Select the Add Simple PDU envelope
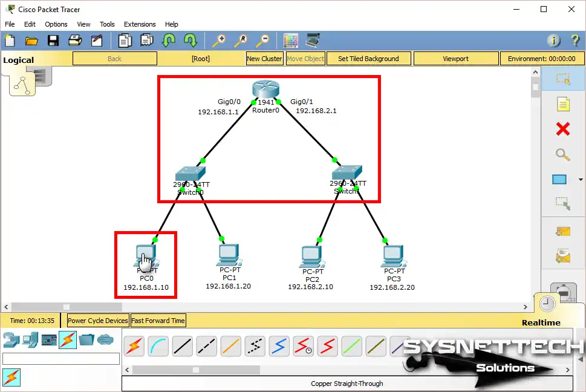 point(563,232)
